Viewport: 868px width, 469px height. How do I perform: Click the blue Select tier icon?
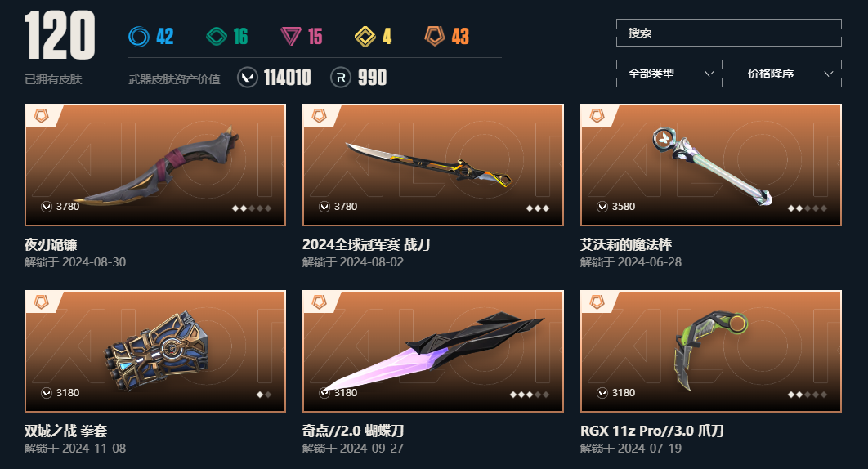(x=138, y=37)
